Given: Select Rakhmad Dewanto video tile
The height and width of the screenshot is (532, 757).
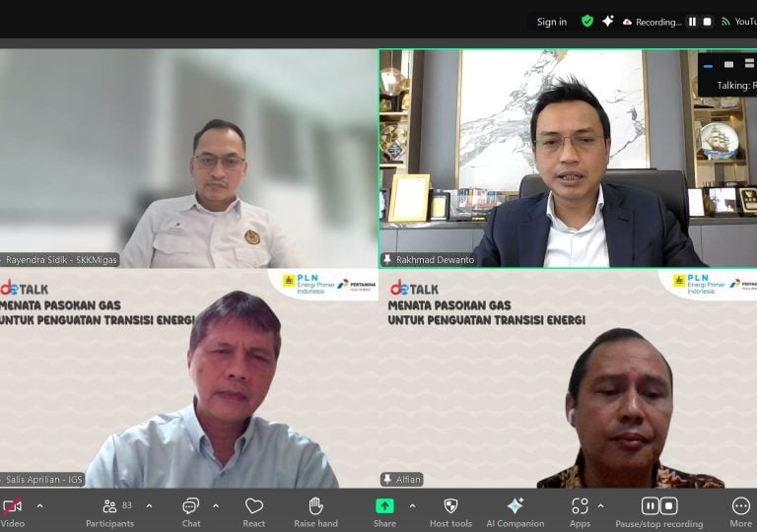Looking at the screenshot, I should (x=568, y=159).
